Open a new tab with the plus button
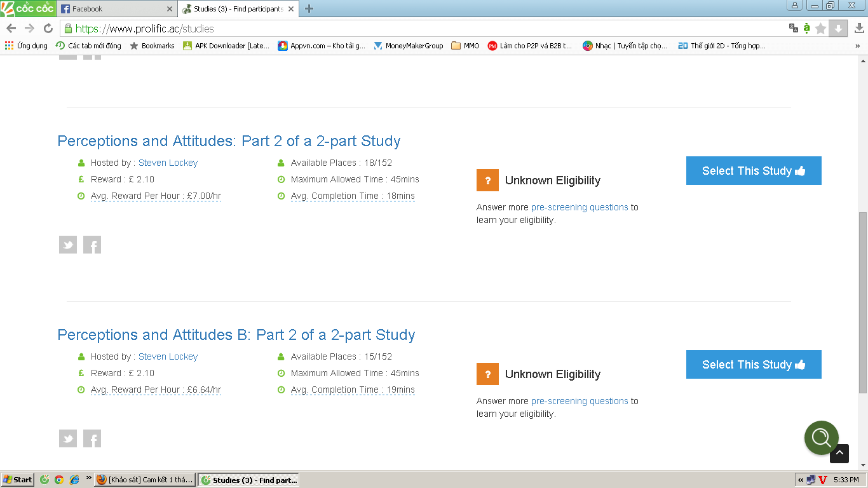The height and width of the screenshot is (488, 868). (309, 9)
